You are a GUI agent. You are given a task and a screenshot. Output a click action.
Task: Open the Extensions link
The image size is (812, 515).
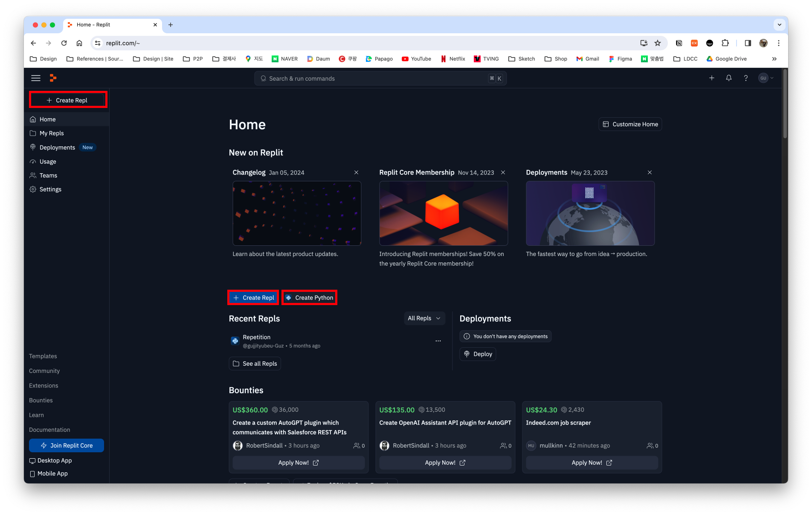43,386
